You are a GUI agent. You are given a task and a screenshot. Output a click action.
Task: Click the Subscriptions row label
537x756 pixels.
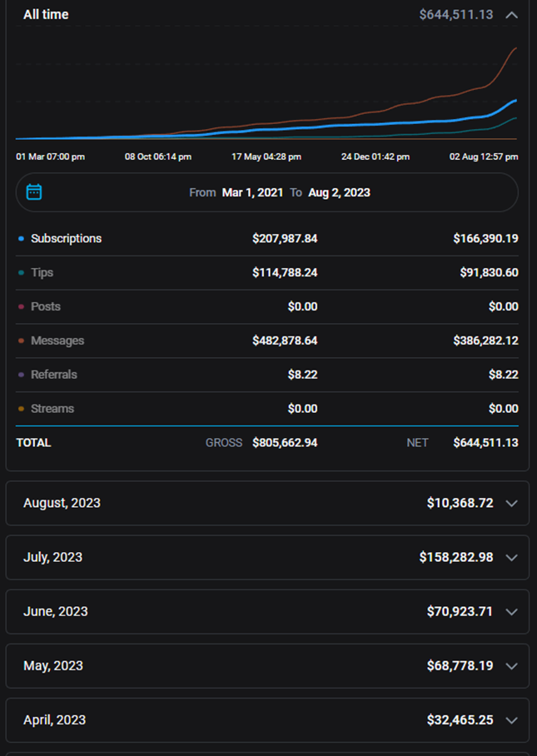[x=66, y=239]
